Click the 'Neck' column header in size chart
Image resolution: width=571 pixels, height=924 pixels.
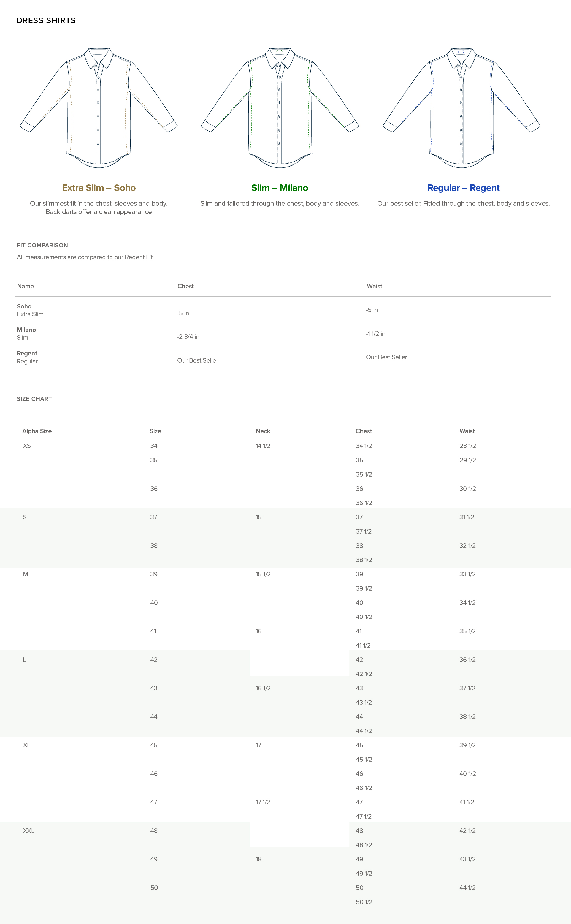click(x=263, y=431)
